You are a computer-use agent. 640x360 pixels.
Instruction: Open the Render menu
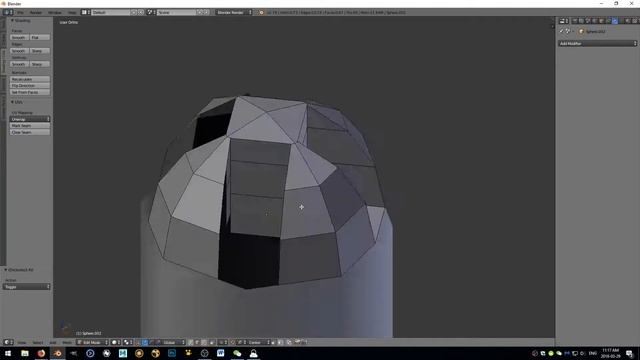36,12
